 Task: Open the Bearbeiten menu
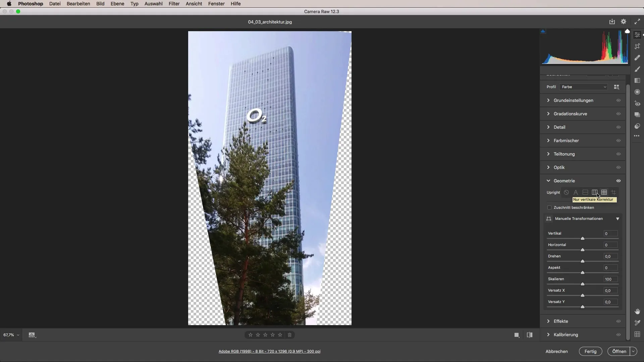coord(78,4)
